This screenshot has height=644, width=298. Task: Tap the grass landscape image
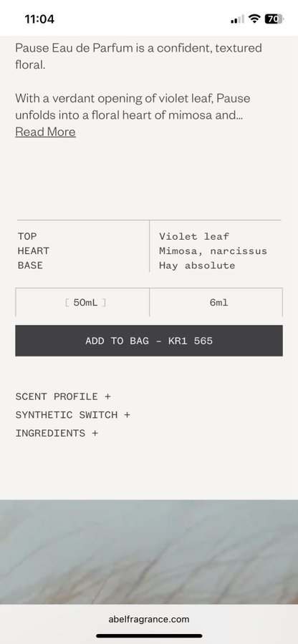pyautogui.click(x=149, y=552)
